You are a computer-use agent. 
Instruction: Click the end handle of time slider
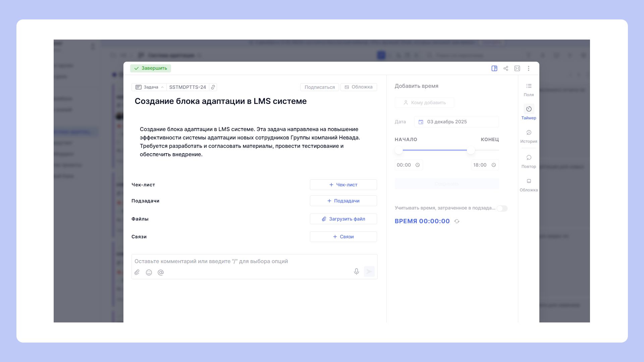pos(471,150)
